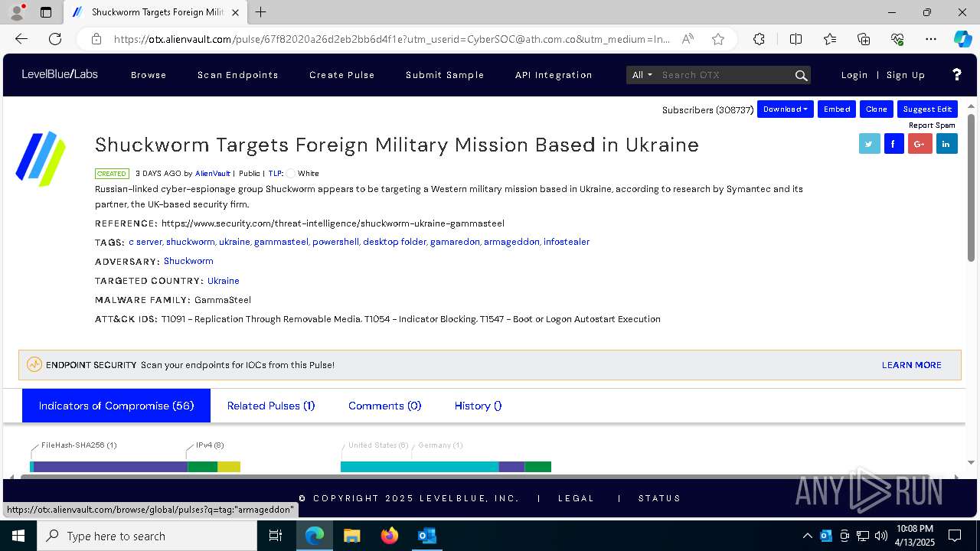This screenshot has height=551, width=980.
Task: Open Download dropdown button
Action: [785, 109]
